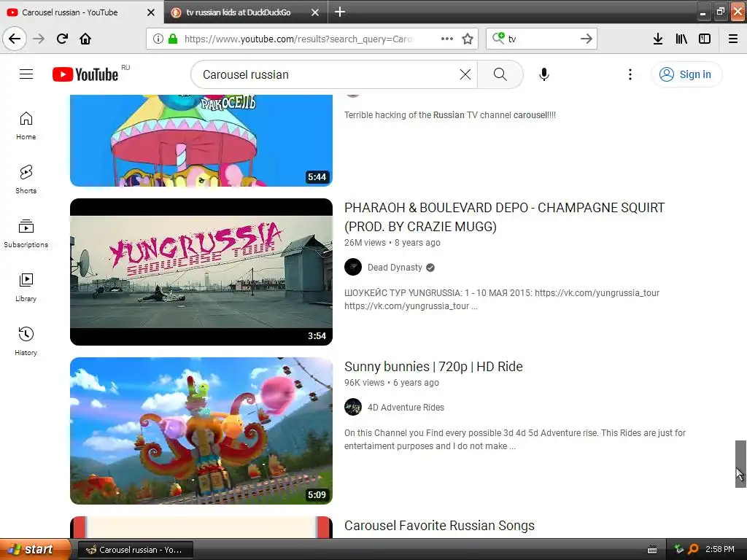
Task: Open History in sidebar
Action: 26,341
